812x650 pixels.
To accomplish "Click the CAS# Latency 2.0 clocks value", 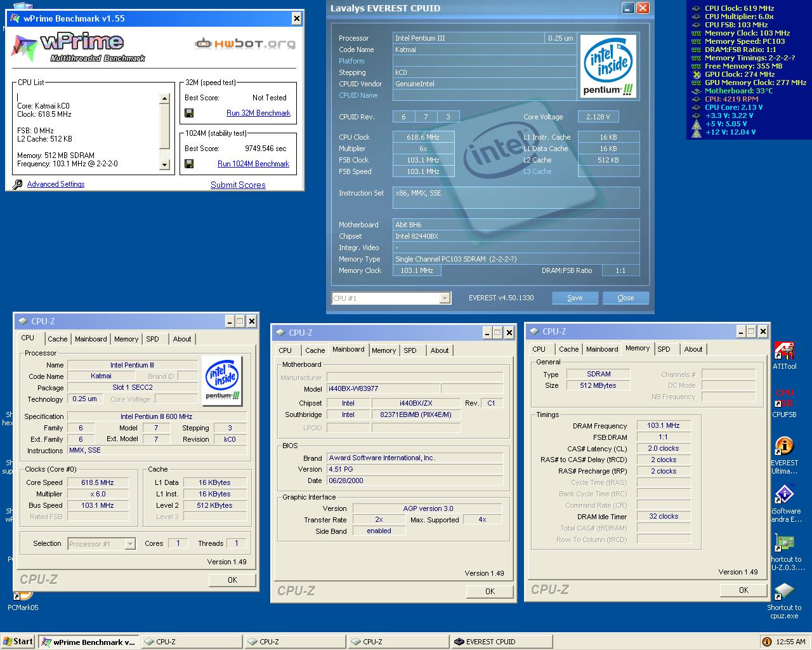I will [663, 448].
